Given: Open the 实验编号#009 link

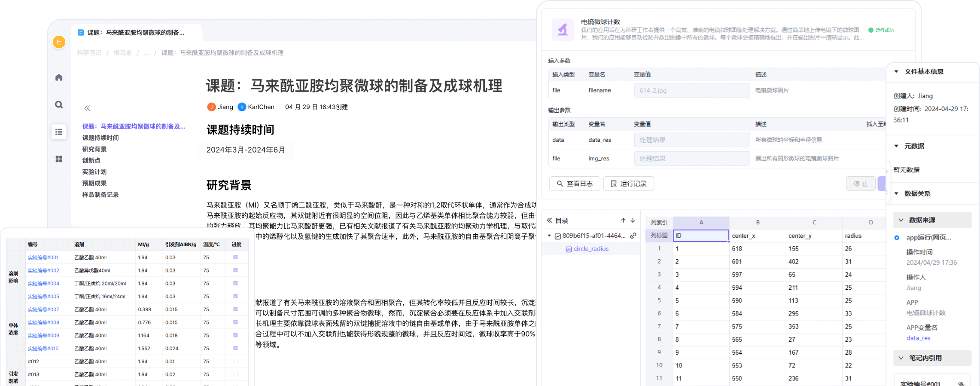Looking at the screenshot, I should pyautogui.click(x=43, y=335).
